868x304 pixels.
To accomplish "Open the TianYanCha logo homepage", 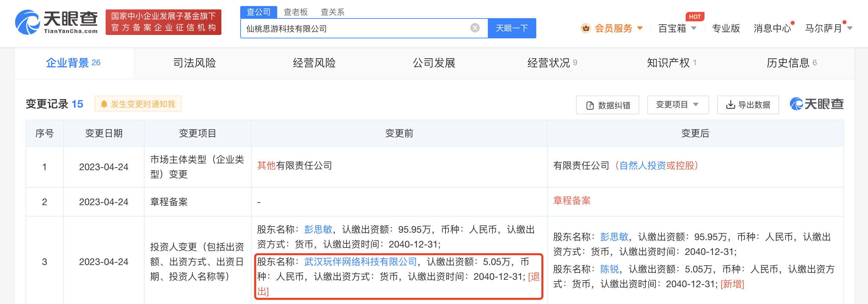I will point(56,22).
